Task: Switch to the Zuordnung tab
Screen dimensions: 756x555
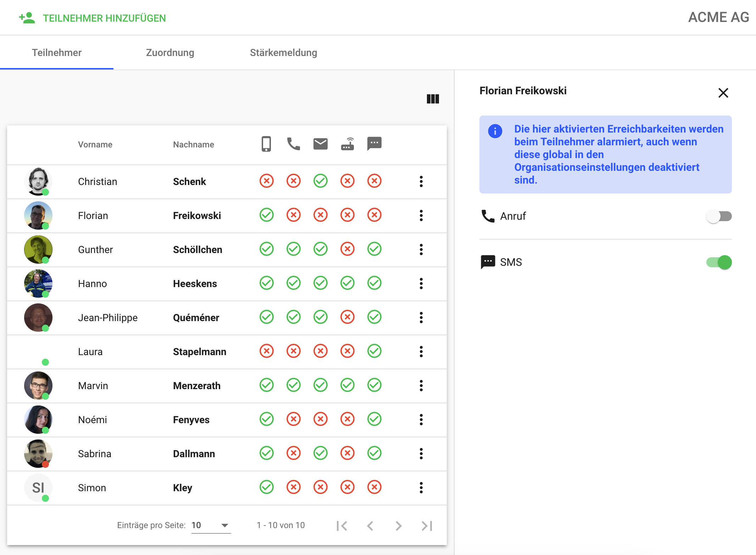Action: pyautogui.click(x=170, y=52)
